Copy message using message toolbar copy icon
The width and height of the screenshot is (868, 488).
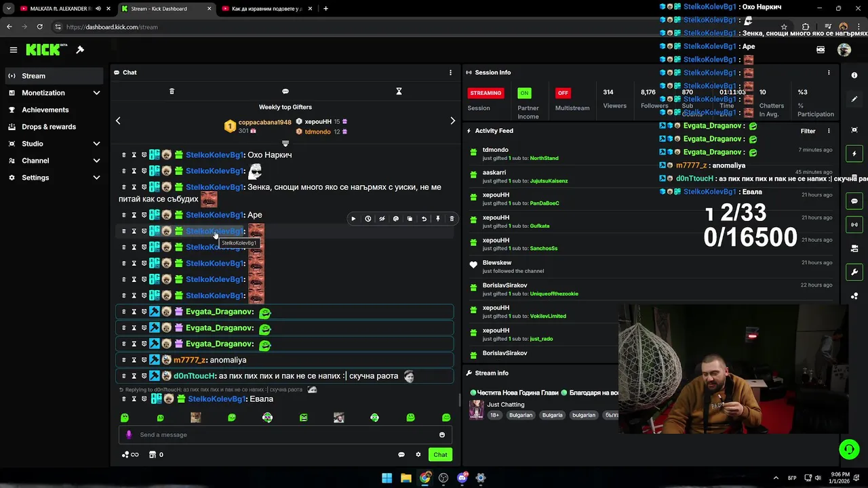(410, 219)
